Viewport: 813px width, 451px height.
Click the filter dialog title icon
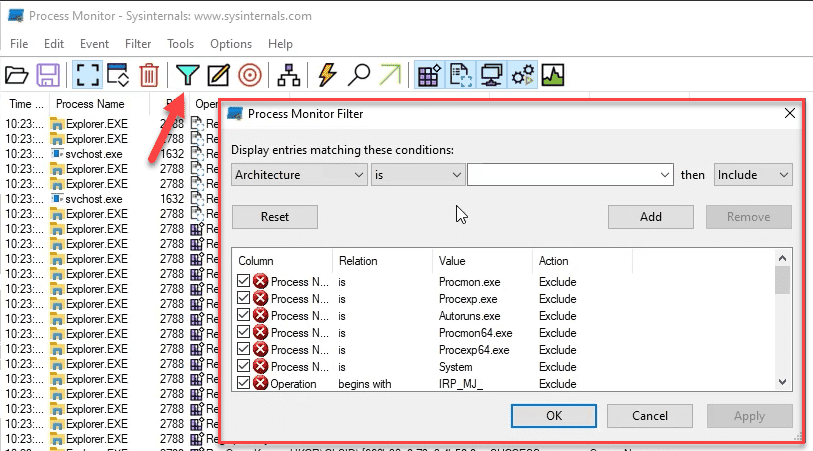pos(235,114)
